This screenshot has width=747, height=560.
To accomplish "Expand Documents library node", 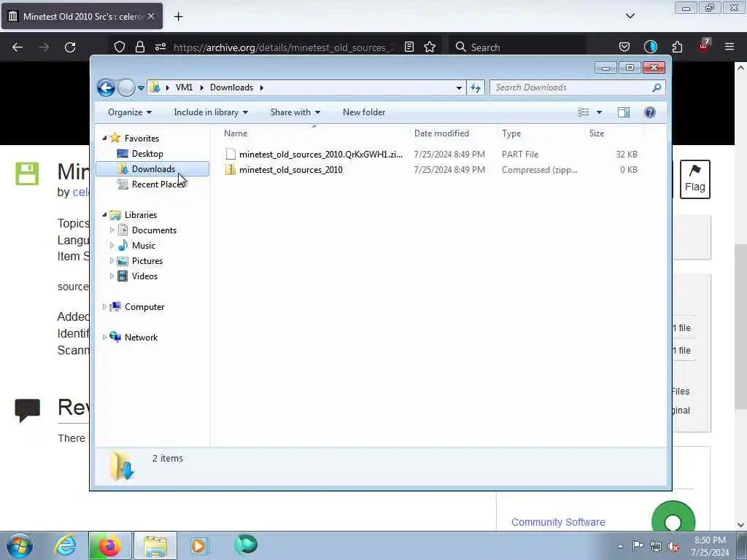I will (x=112, y=230).
